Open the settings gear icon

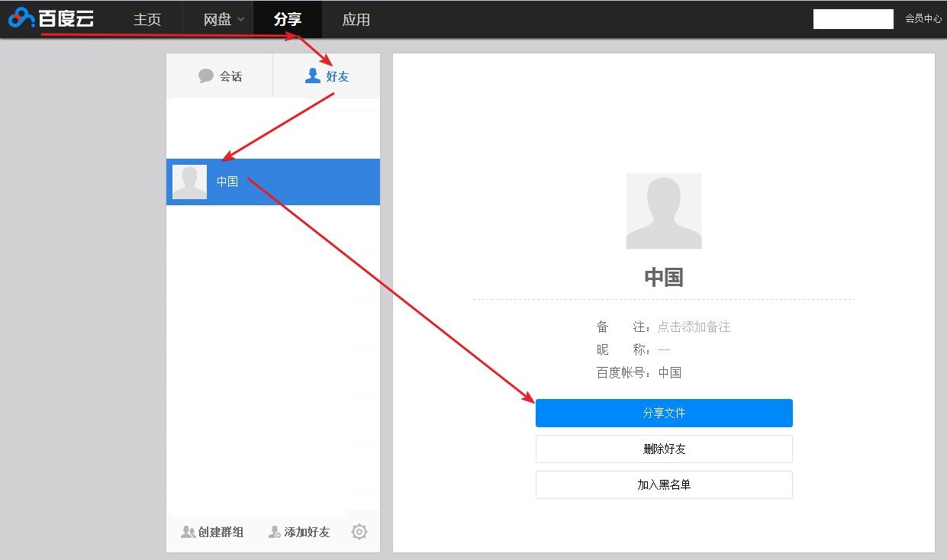click(x=359, y=532)
